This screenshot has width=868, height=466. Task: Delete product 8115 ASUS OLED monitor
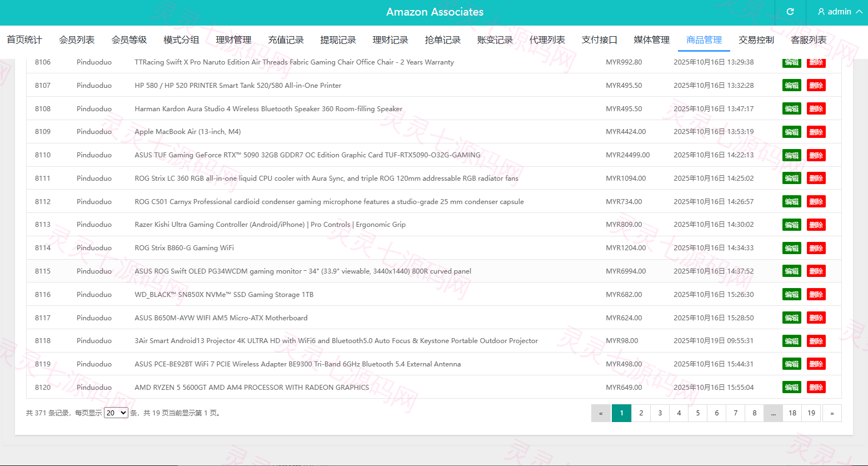(x=816, y=271)
